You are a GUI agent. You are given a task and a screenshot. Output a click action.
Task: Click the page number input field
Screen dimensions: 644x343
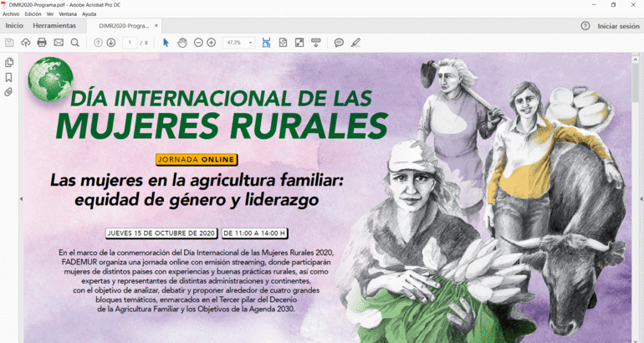(x=130, y=43)
